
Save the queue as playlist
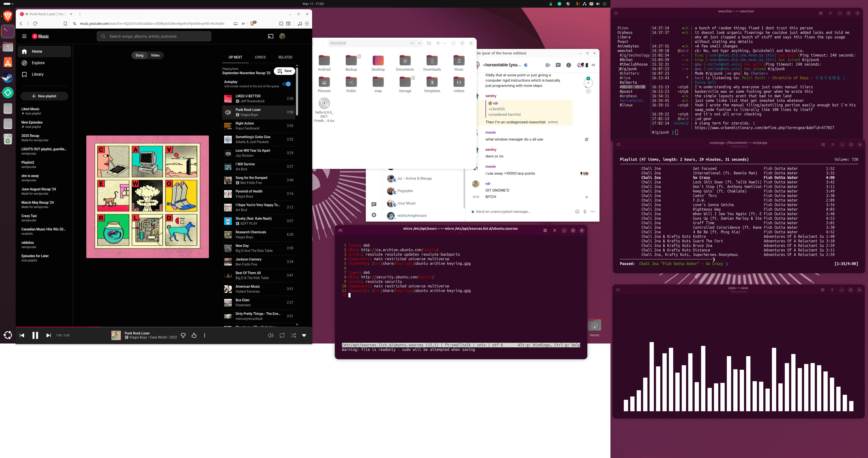[x=284, y=71]
